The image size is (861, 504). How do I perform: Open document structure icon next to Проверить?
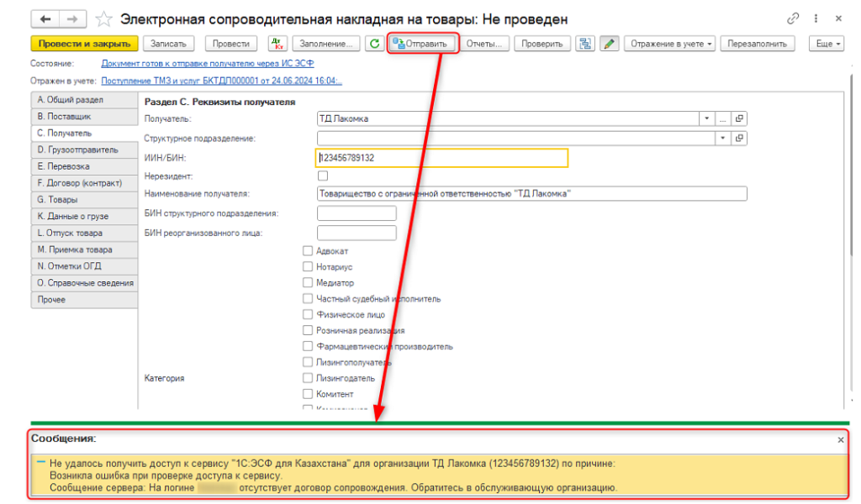585,44
